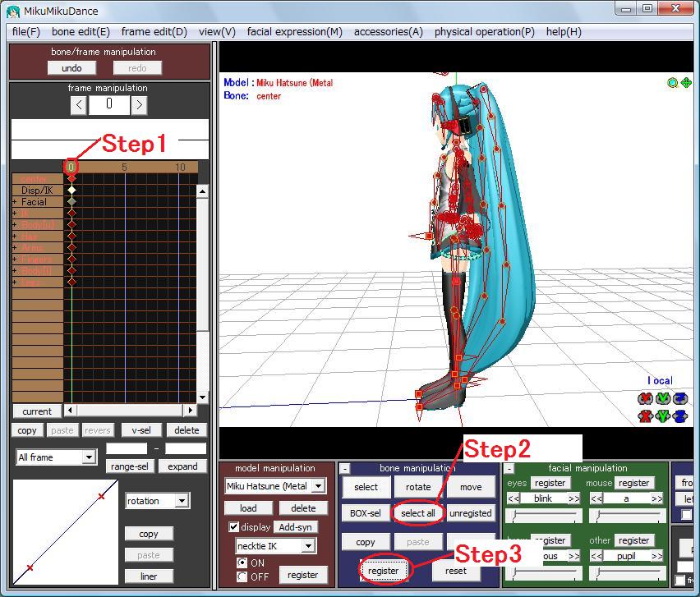The image size is (700, 597).
Task: Open the necktie IK dropdown
Action: 308,546
